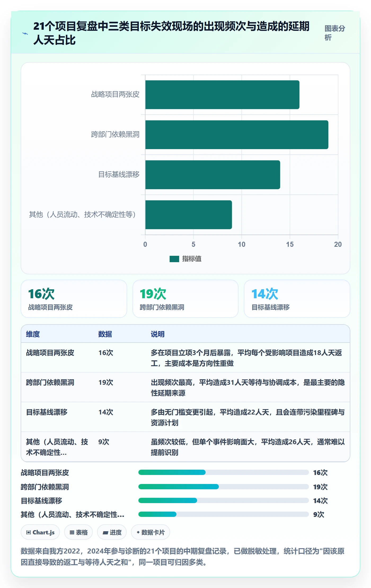Select the 数据卡片 tag

151,532
